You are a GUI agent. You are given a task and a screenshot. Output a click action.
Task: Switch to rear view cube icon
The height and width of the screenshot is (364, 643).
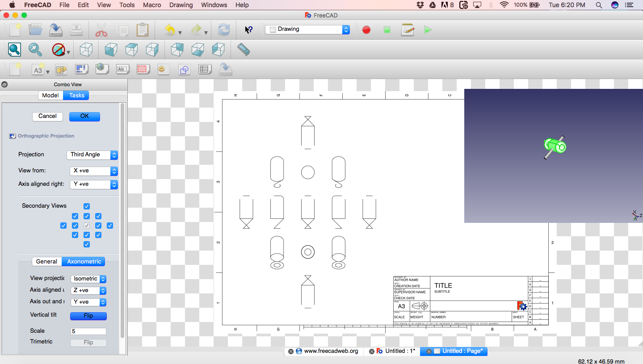177,50
